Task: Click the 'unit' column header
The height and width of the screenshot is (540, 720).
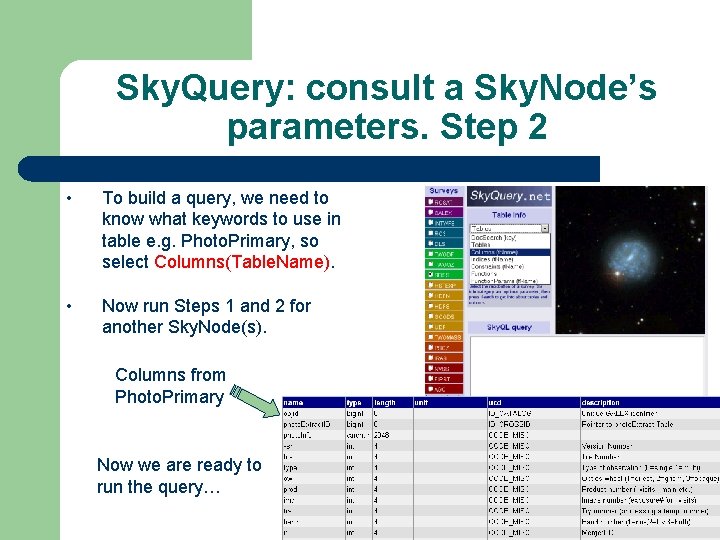Action: tap(450, 403)
